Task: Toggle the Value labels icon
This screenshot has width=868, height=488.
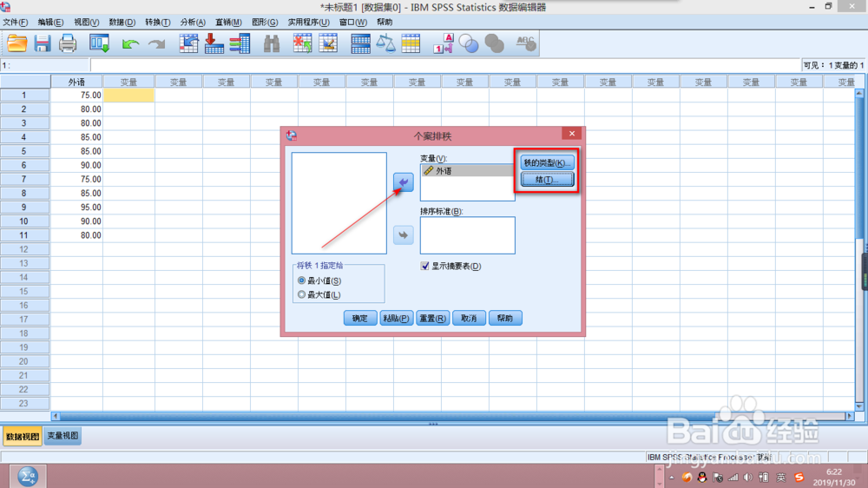Action: pos(443,43)
